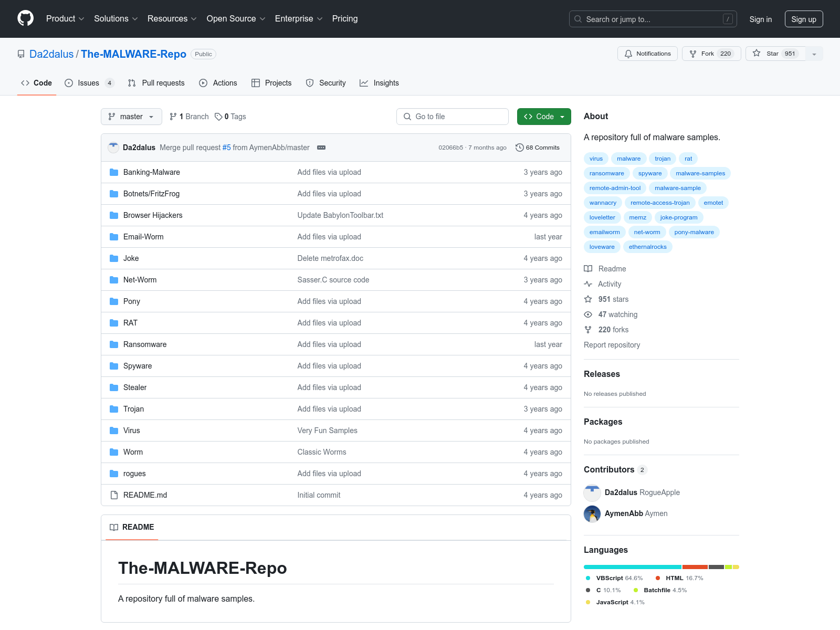The image size is (840, 630).
Task: Click the Go to file input
Action: [x=453, y=117]
